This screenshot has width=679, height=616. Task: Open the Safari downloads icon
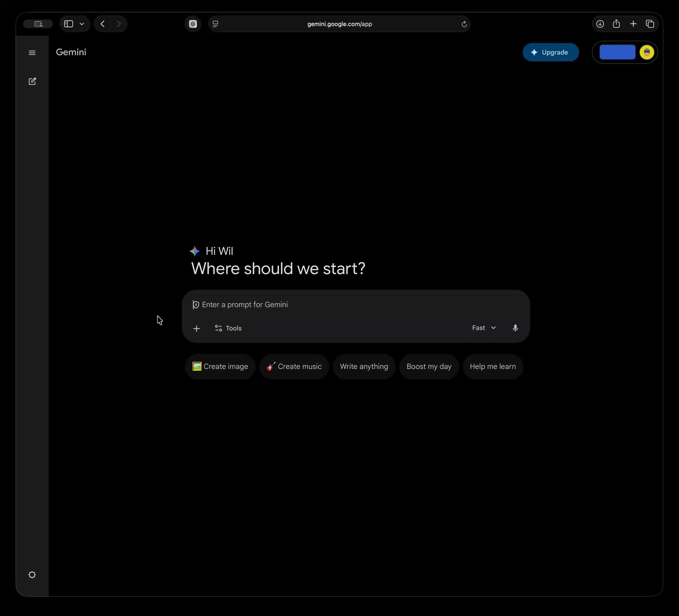600,24
